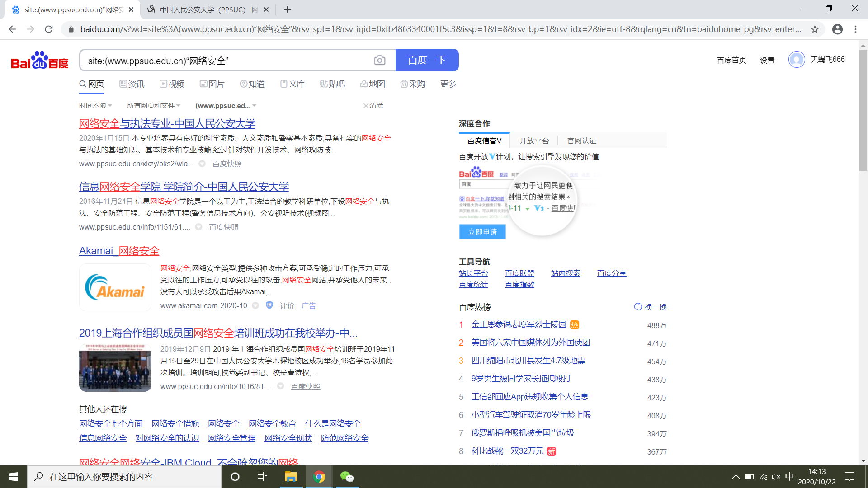The width and height of the screenshot is (868, 488).
Task: Bookmark this page with the star icon
Action: (x=815, y=29)
